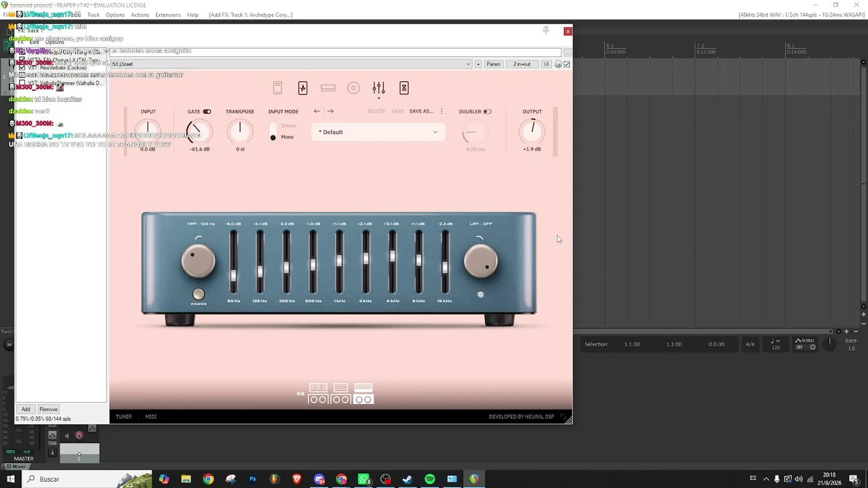The height and width of the screenshot is (488, 868).
Task: Open Brave browser from the taskbar
Action: pyautogui.click(x=297, y=479)
